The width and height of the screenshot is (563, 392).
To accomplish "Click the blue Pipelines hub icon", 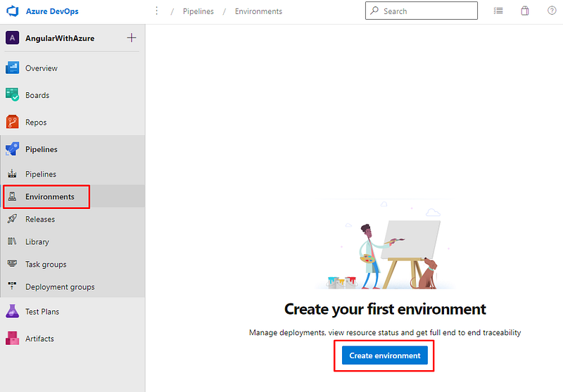I will [x=12, y=149].
